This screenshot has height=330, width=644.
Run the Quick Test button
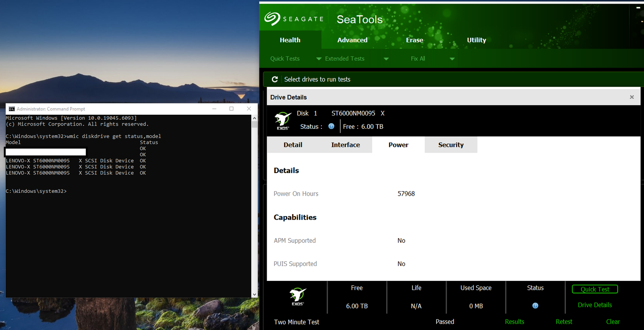595,289
